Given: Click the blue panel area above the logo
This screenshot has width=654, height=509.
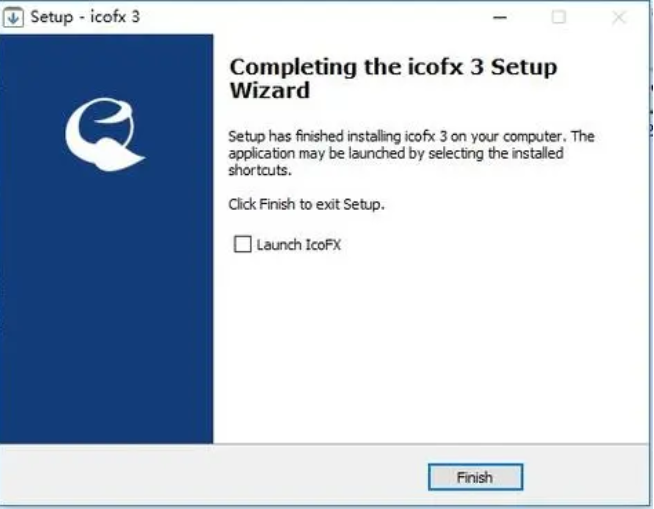Looking at the screenshot, I should click(106, 65).
